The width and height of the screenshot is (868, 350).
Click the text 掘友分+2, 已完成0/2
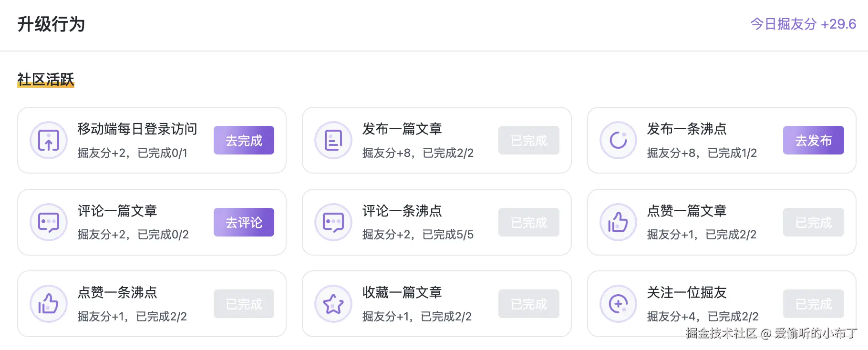[133, 235]
